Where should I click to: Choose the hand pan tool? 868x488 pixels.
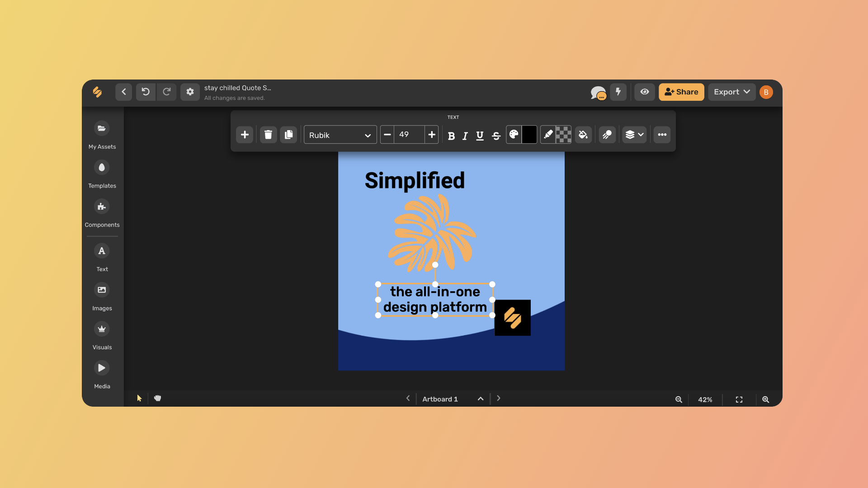[x=157, y=398]
